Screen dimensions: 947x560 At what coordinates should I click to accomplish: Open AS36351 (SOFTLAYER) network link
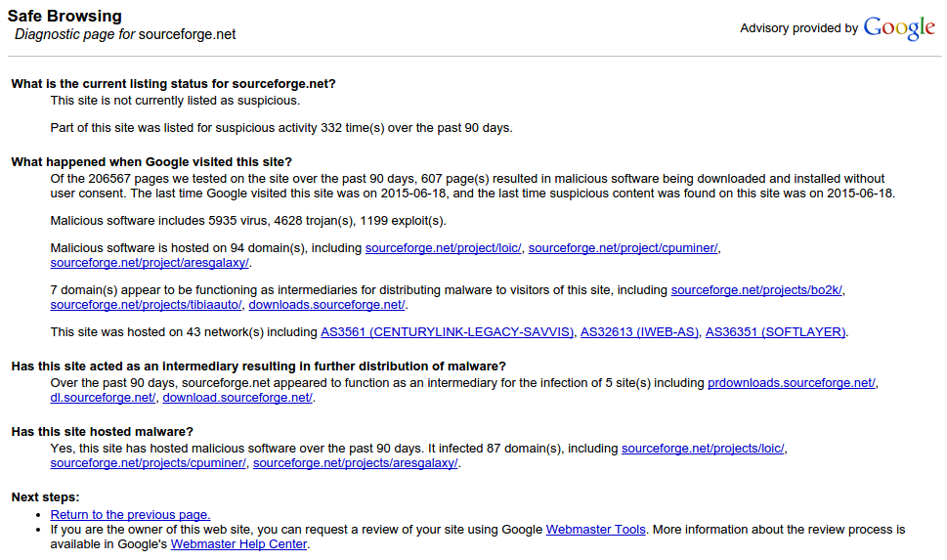coord(775,332)
